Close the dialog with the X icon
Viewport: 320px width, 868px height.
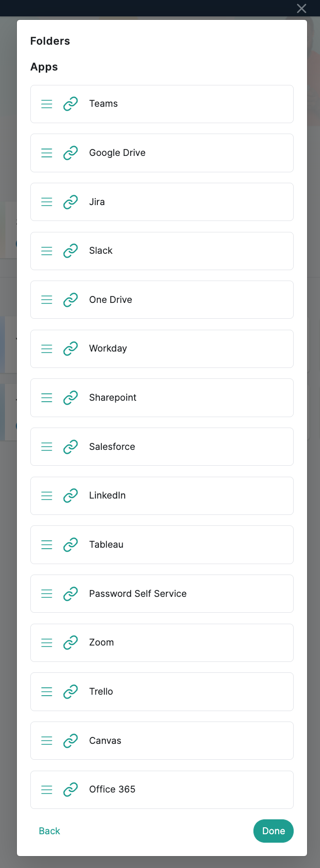click(x=302, y=8)
